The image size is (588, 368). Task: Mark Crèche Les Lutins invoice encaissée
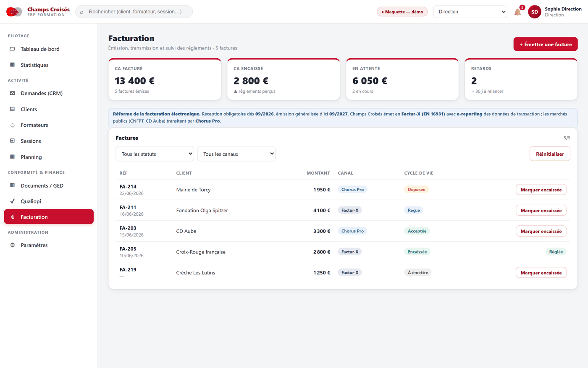point(541,273)
